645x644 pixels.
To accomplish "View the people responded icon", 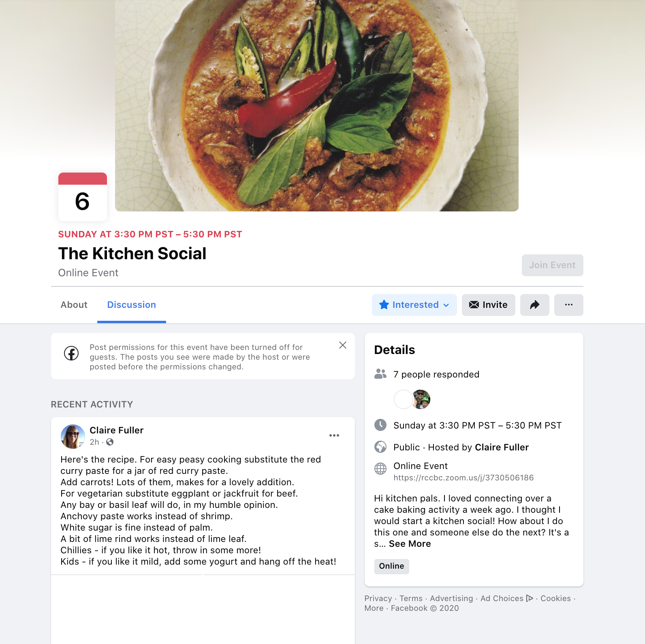I will [x=380, y=374].
